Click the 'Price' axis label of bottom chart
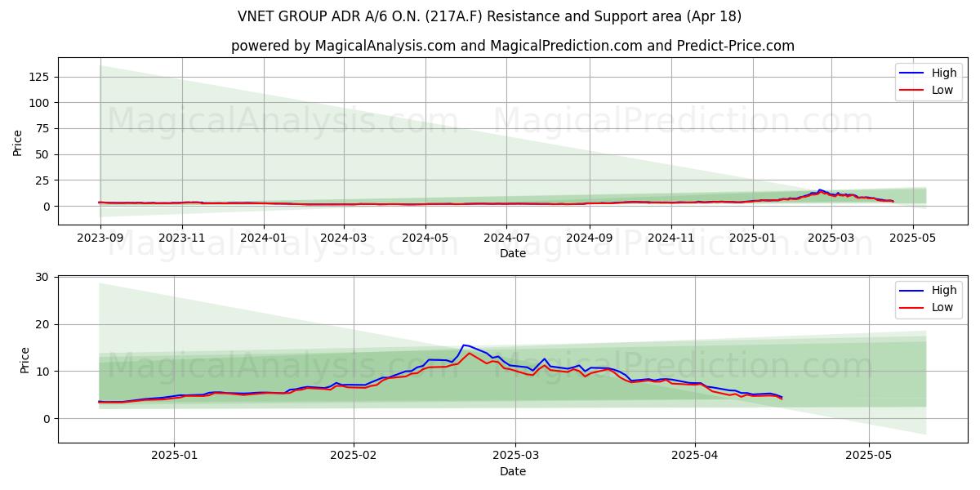The height and width of the screenshot is (490, 980). point(25,360)
